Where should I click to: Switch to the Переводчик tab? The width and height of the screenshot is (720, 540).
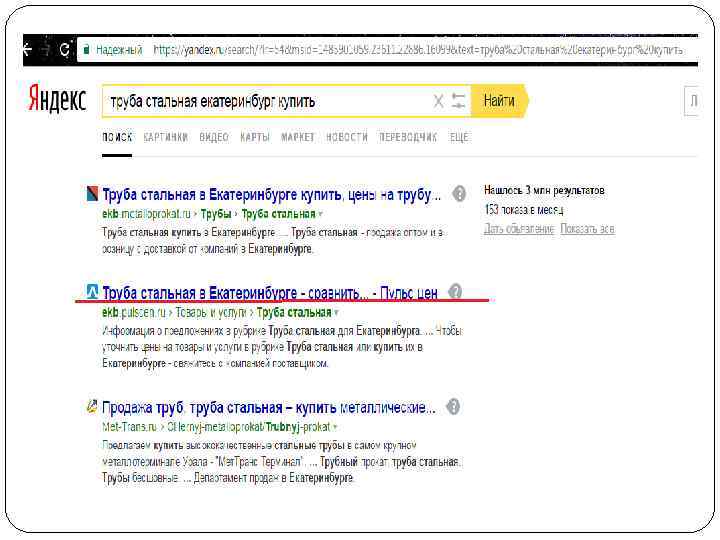(x=408, y=137)
